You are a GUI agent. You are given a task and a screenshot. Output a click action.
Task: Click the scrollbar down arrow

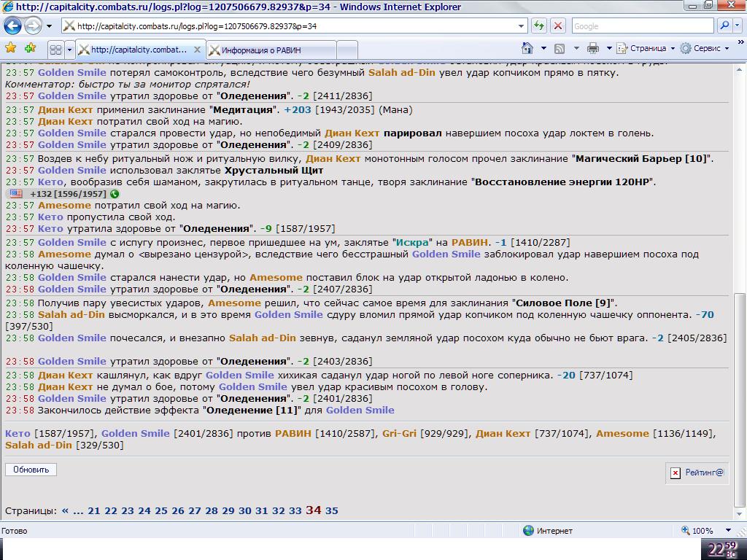(x=740, y=514)
